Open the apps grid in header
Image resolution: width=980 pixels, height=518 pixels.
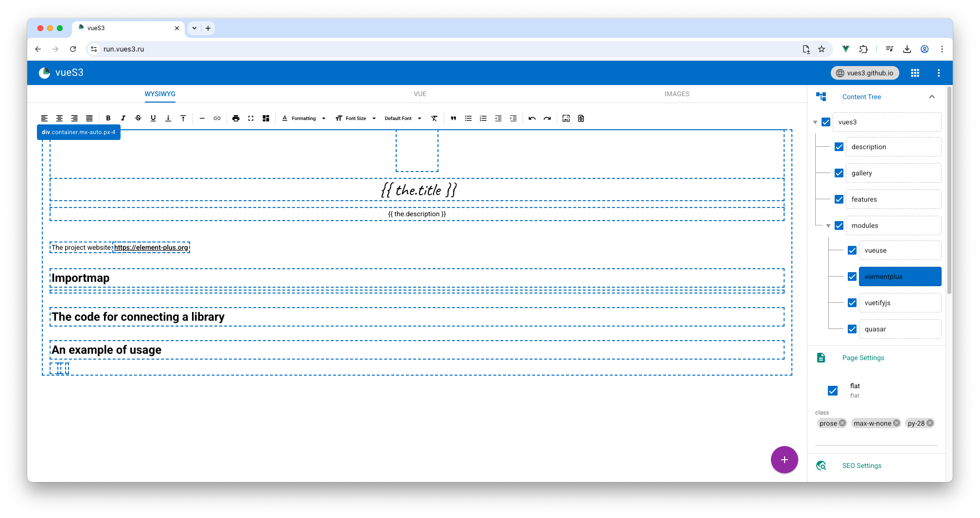pyautogui.click(x=915, y=73)
